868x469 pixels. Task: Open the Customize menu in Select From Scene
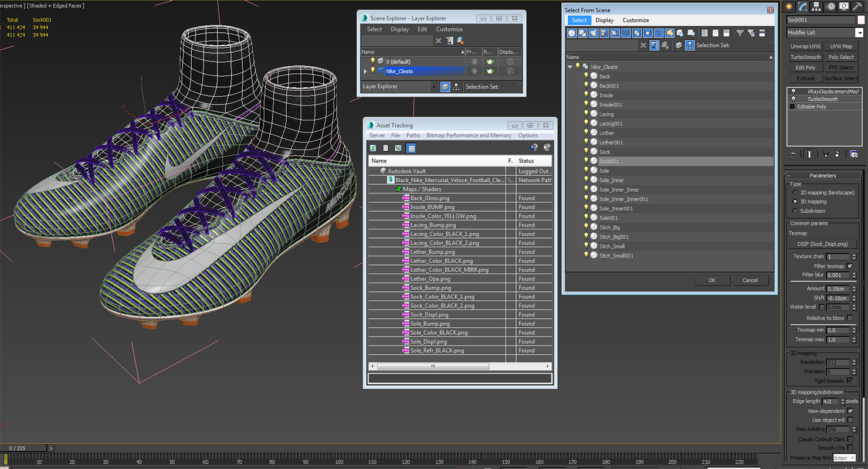[636, 20]
